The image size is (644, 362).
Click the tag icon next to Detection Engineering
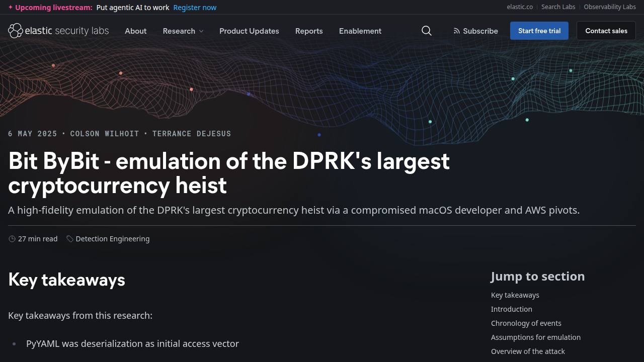pyautogui.click(x=70, y=239)
